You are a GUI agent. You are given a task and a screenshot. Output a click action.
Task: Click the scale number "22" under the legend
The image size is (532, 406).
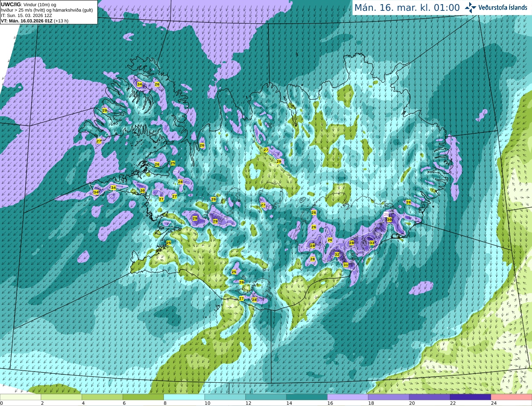[x=453, y=403]
